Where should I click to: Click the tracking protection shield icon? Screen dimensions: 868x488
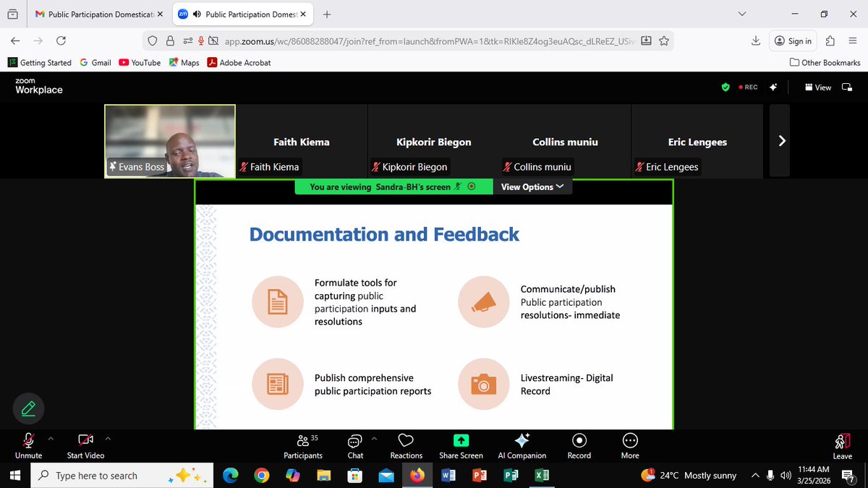point(152,41)
